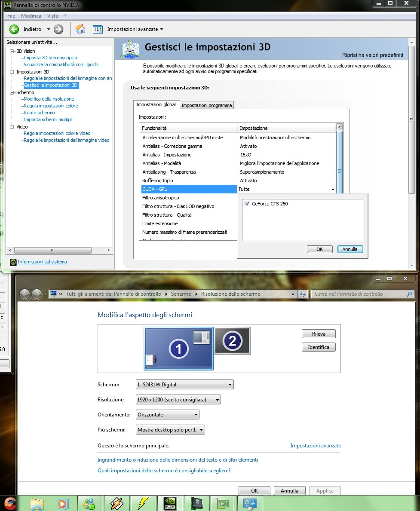Open the Schermo selection dropdown
420x511 pixels.
184,385
